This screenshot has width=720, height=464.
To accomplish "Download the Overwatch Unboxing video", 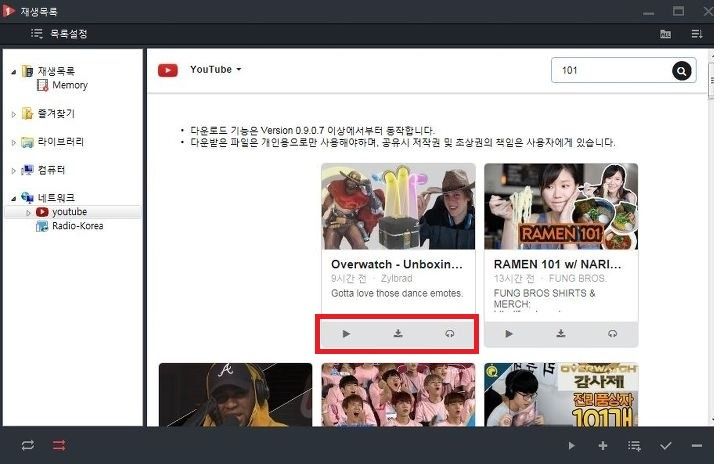I will 398,334.
